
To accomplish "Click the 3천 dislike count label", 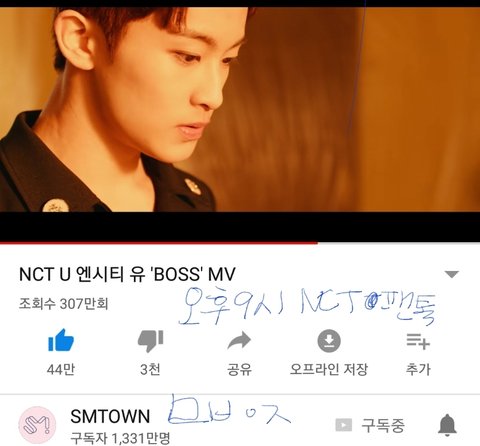I will click(x=150, y=369).
